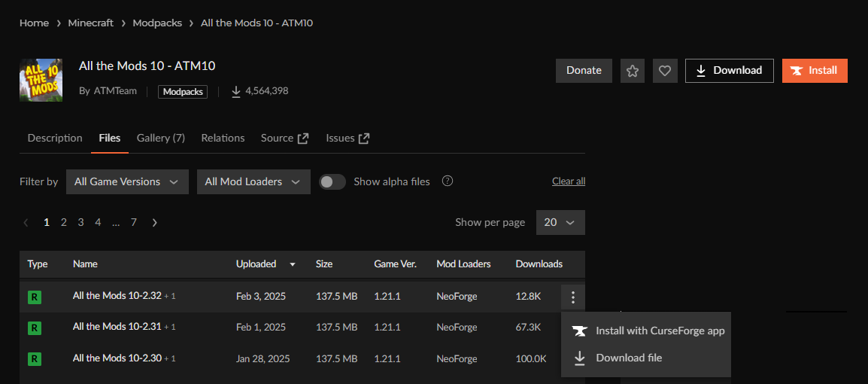This screenshot has width=868, height=384.
Task: Click the Feb 1, 2025 upload date
Action: [x=261, y=328]
